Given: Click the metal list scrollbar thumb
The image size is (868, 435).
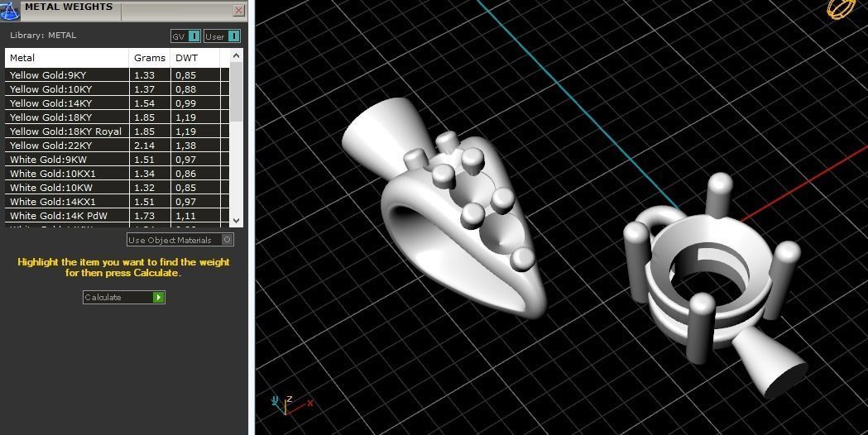Looking at the screenshot, I should point(237,91).
